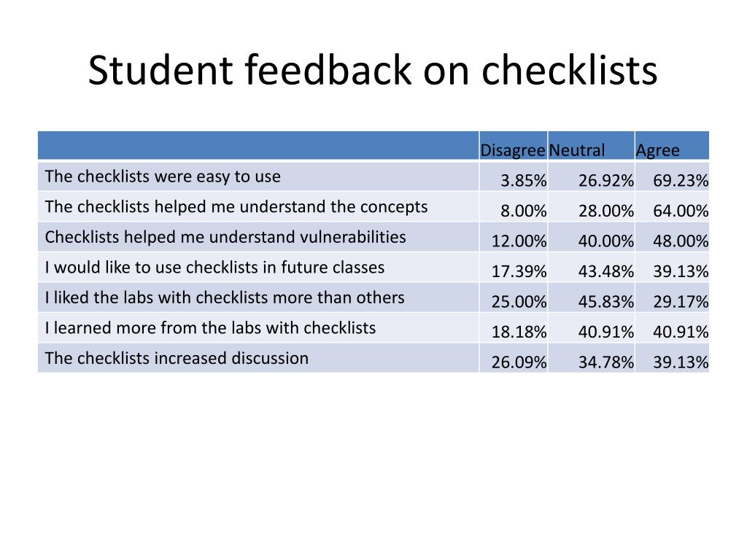Click I learned more from the labs with checklists

(x=373, y=328)
